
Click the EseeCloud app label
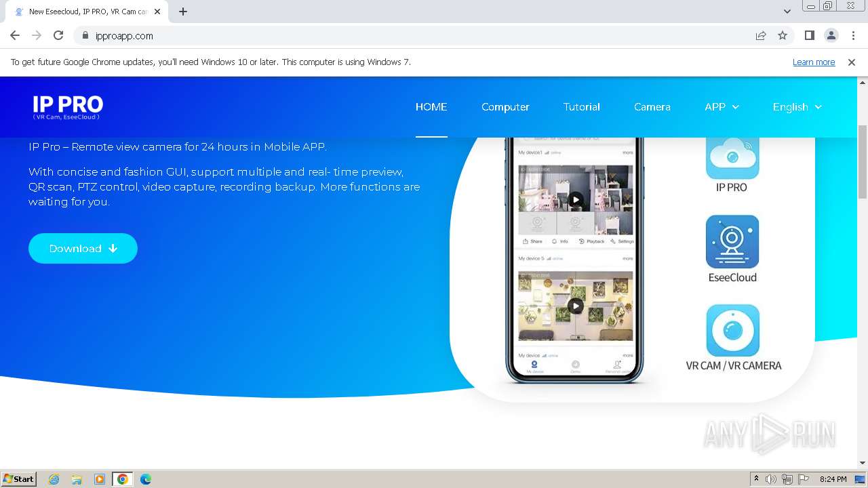point(732,277)
